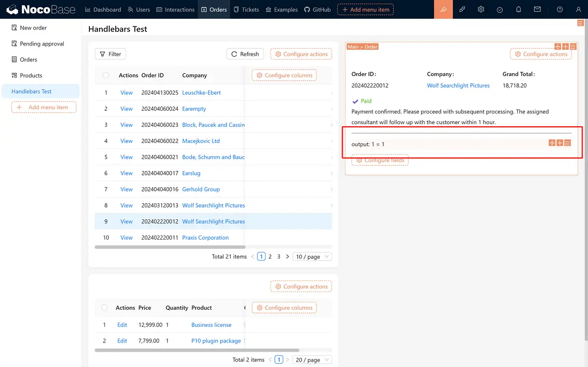Go to next page arrow in orders pagination
588x367 pixels.
click(x=287, y=257)
